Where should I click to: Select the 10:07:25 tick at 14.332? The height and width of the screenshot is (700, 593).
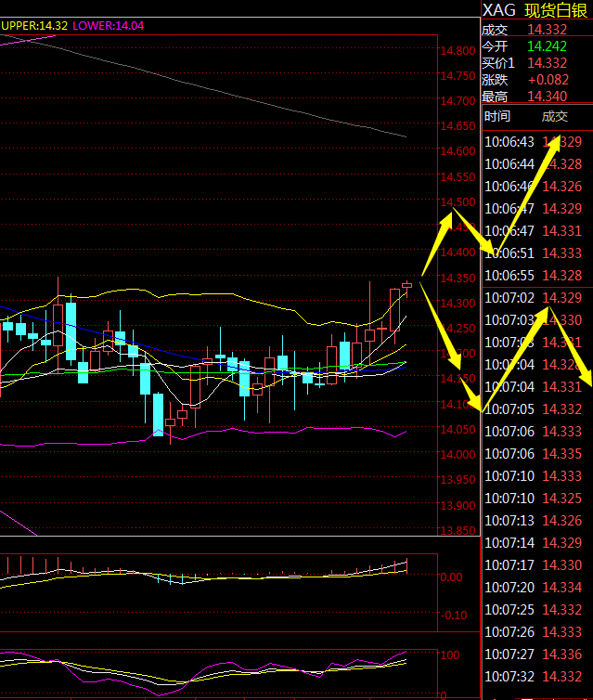click(534, 610)
